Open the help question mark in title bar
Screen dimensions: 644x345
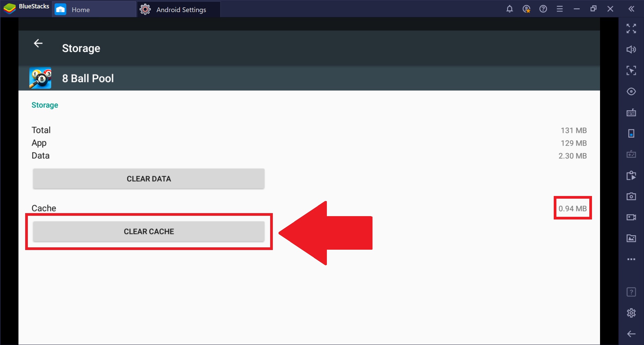coord(543,9)
